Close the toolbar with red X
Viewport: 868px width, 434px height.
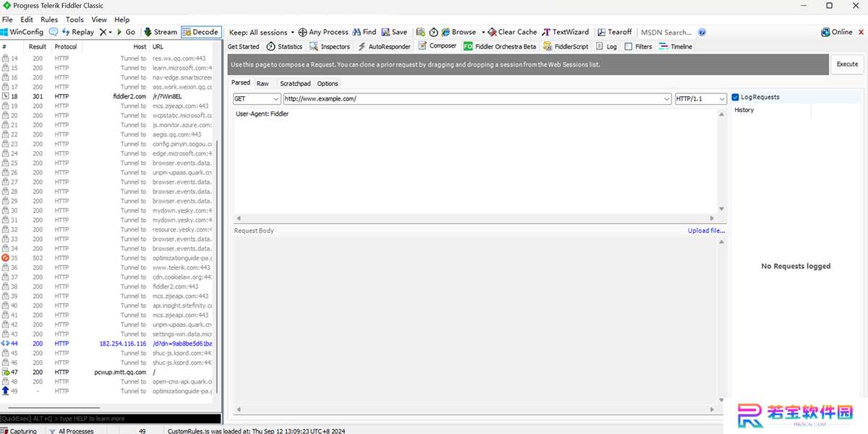[861, 32]
